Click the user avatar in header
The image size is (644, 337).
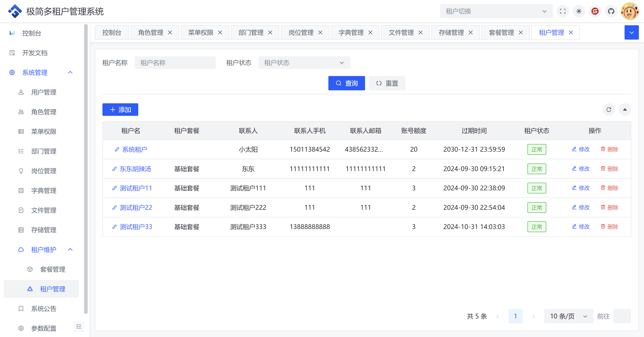[x=629, y=11]
